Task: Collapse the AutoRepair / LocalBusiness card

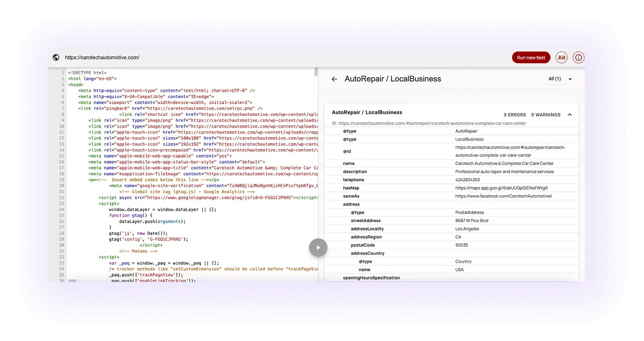Action: (569, 115)
